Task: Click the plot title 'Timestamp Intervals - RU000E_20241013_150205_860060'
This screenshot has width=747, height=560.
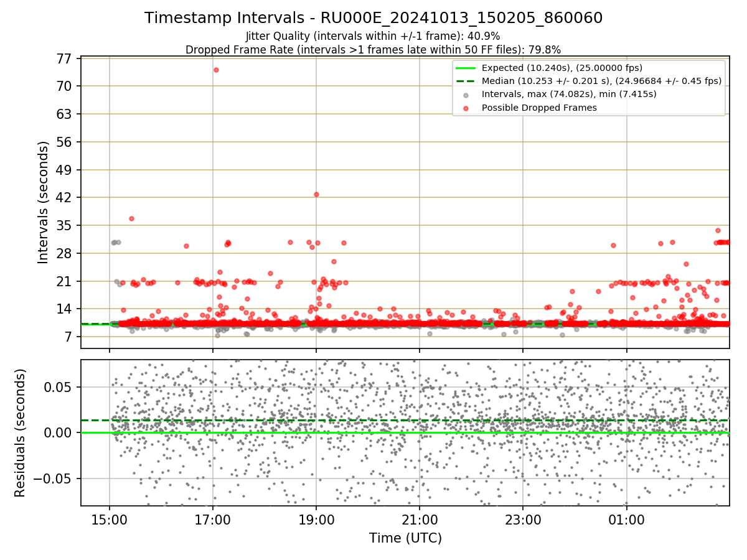Action: tap(374, 18)
